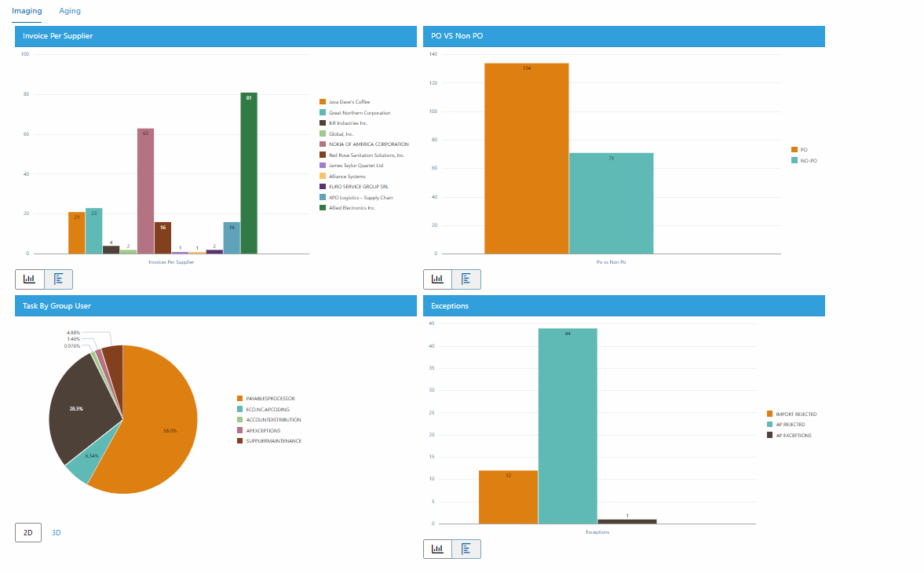Click the Import Rejected bar showing 12
The image size is (924, 573).
(x=508, y=496)
